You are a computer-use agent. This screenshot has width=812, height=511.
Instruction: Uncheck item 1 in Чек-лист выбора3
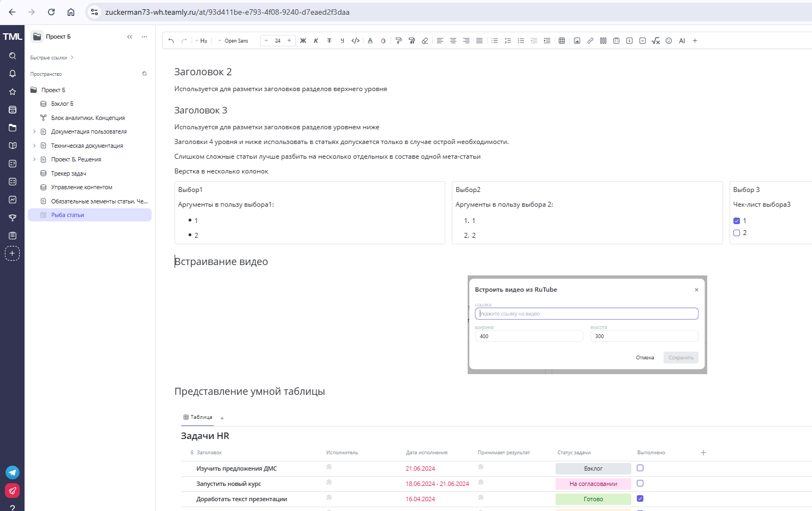(737, 220)
